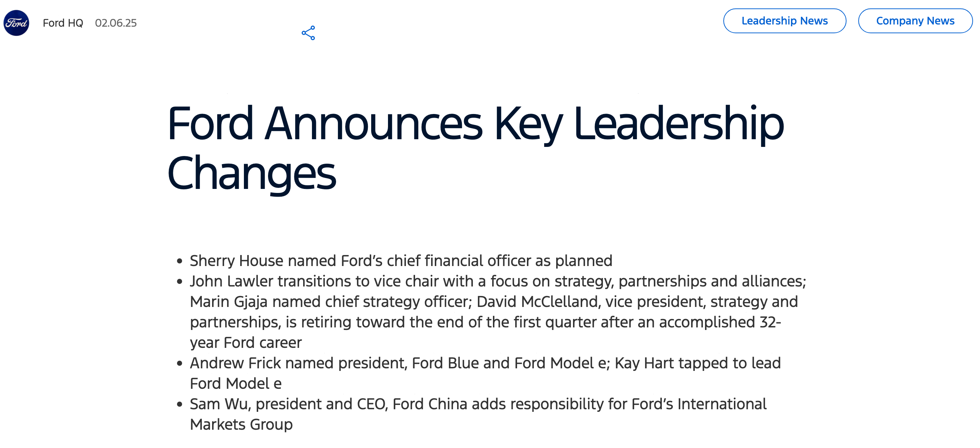Viewport: 980px width, 448px height.
Task: Click the headline word "Announces"
Action: (x=374, y=124)
